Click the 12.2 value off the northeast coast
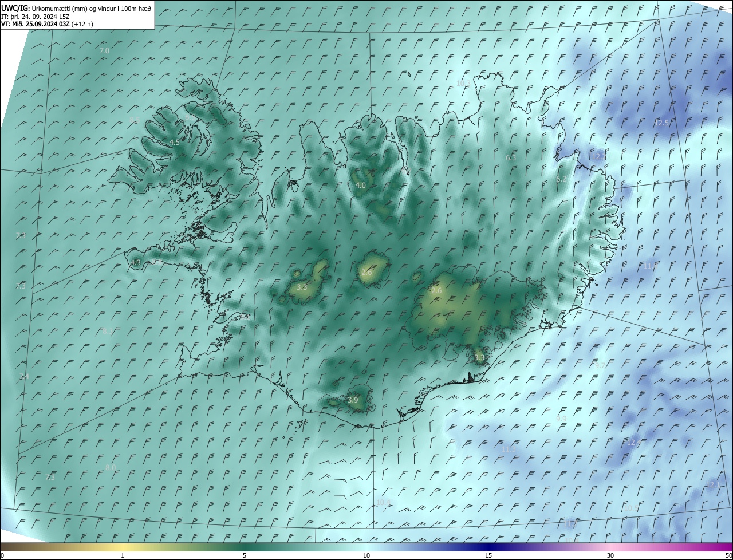The height and width of the screenshot is (560, 733). [599, 156]
